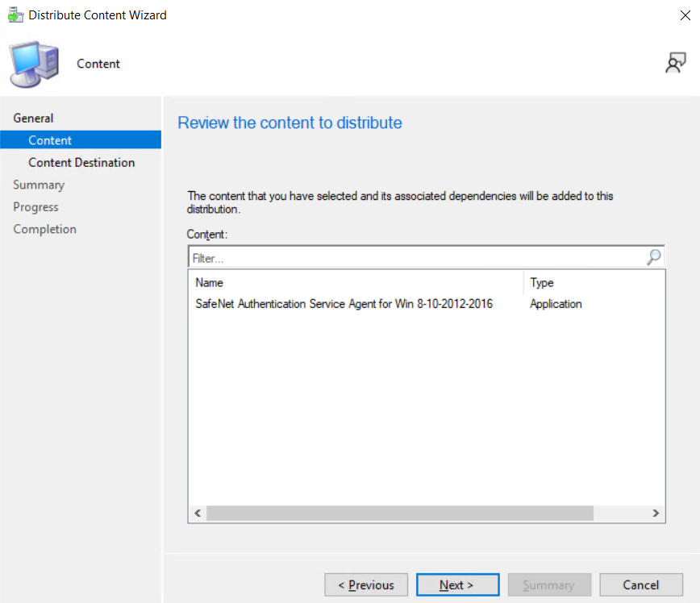The image size is (700, 603).
Task: Select the General step in sidebar
Action: [x=34, y=119]
